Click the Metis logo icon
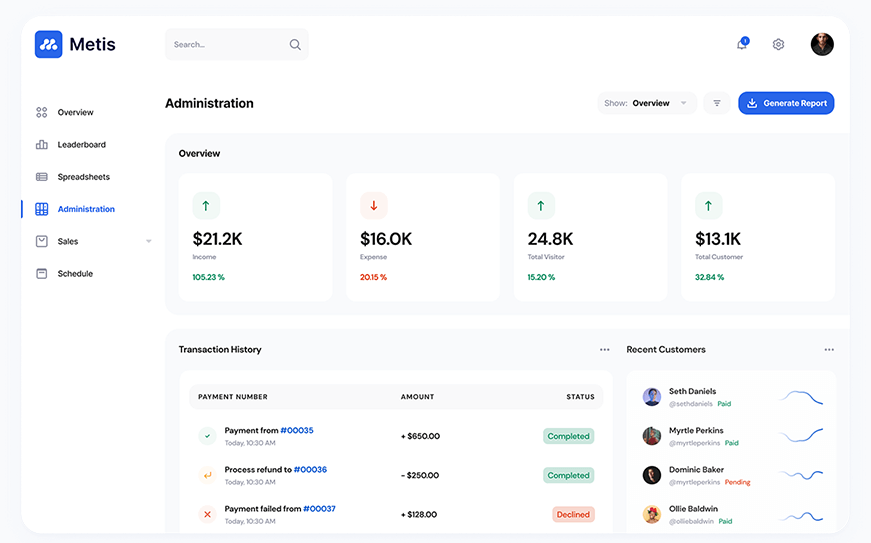 48,44
